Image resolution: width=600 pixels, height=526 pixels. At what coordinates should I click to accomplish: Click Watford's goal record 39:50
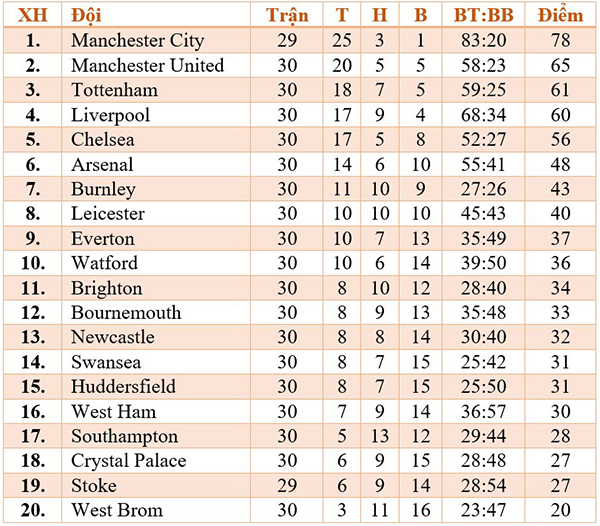click(x=483, y=263)
